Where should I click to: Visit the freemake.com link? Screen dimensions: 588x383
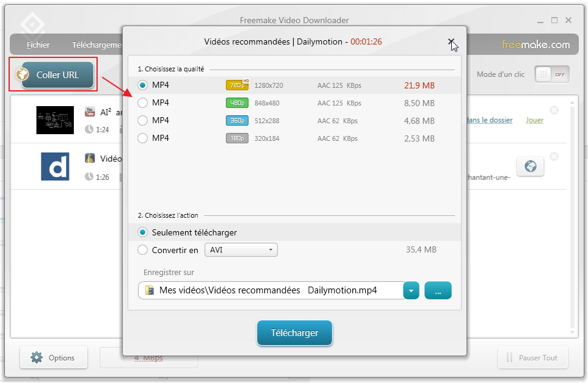tap(535, 45)
